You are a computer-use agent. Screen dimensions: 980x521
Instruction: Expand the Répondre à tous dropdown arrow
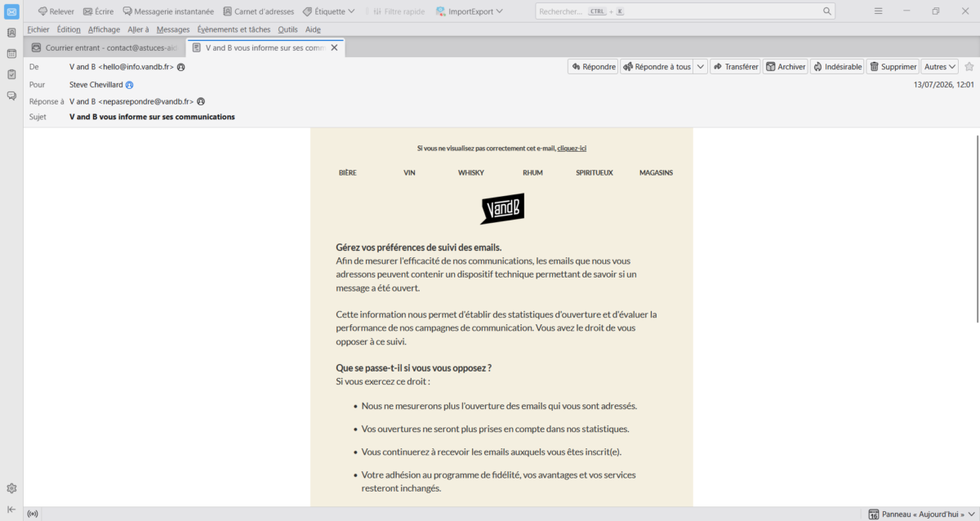(x=700, y=67)
